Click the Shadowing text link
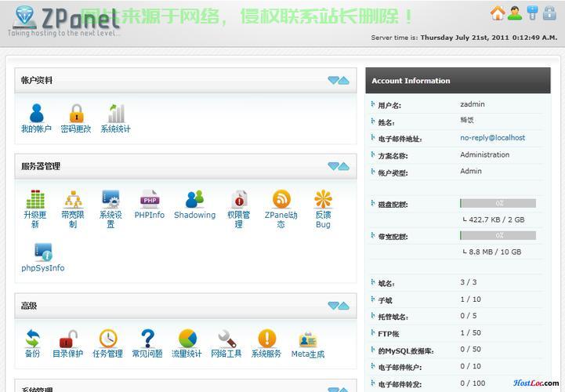 (194, 215)
